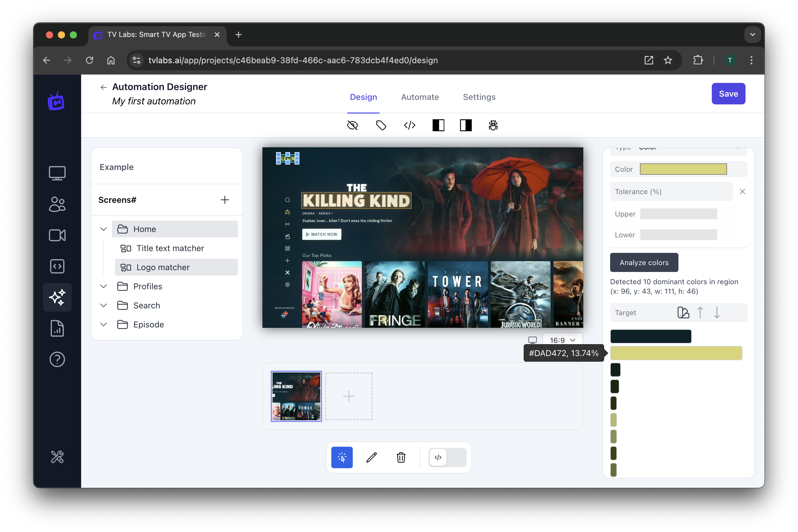Viewport: 798px width, 532px height.
Task: Open the Devices monitor sidebar icon
Action: [x=57, y=173]
